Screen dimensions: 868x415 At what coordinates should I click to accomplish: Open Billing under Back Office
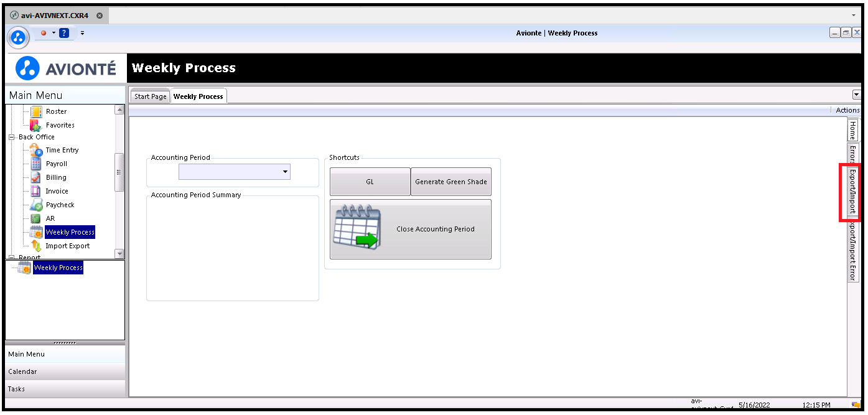(x=56, y=177)
